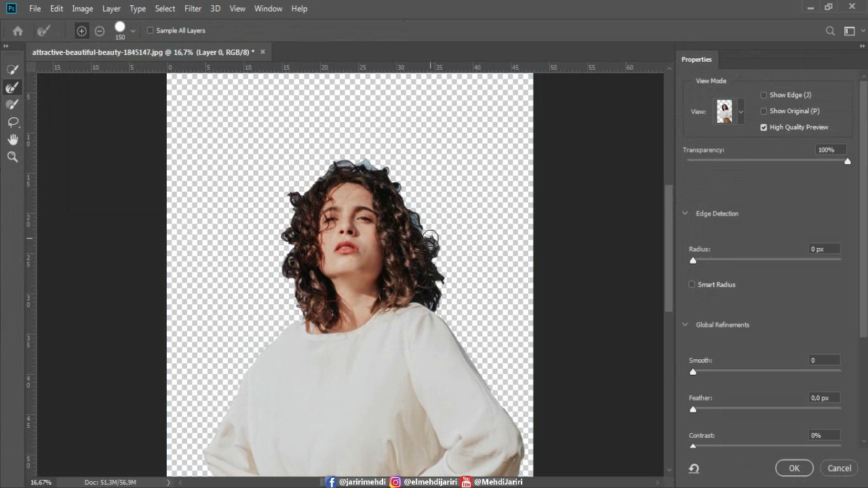The height and width of the screenshot is (488, 868).
Task: Switch to the Properties panel tab
Action: (x=696, y=60)
